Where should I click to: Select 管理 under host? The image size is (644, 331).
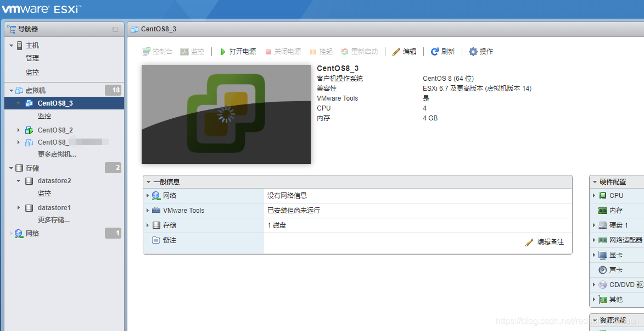pos(32,58)
